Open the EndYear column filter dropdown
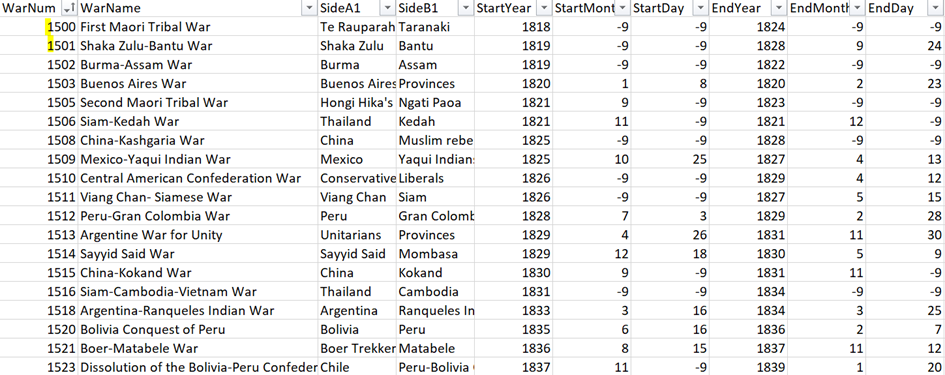 [x=779, y=8]
